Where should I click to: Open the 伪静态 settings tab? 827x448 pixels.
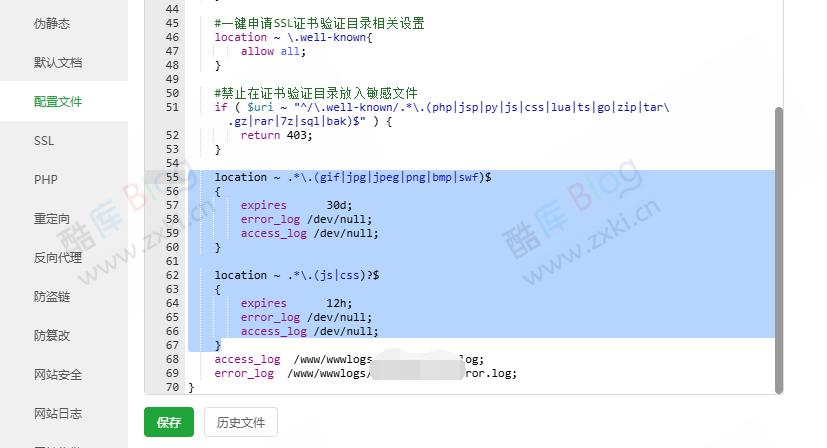(x=52, y=24)
